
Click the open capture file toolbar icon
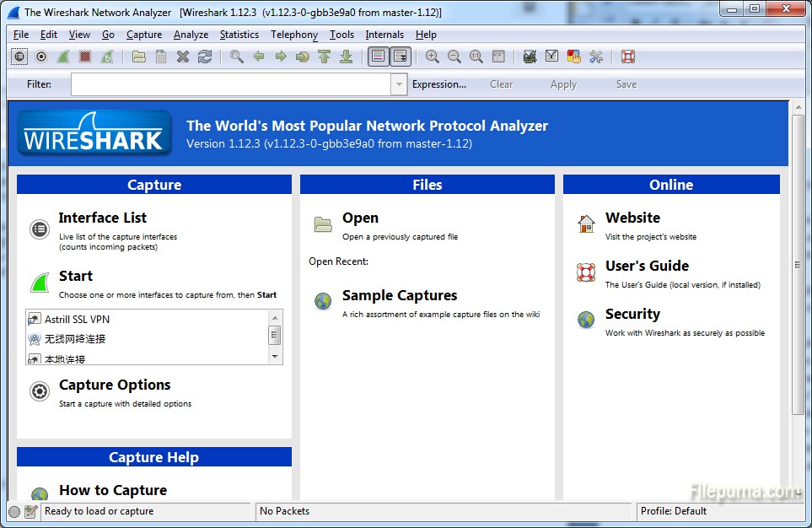click(x=139, y=57)
